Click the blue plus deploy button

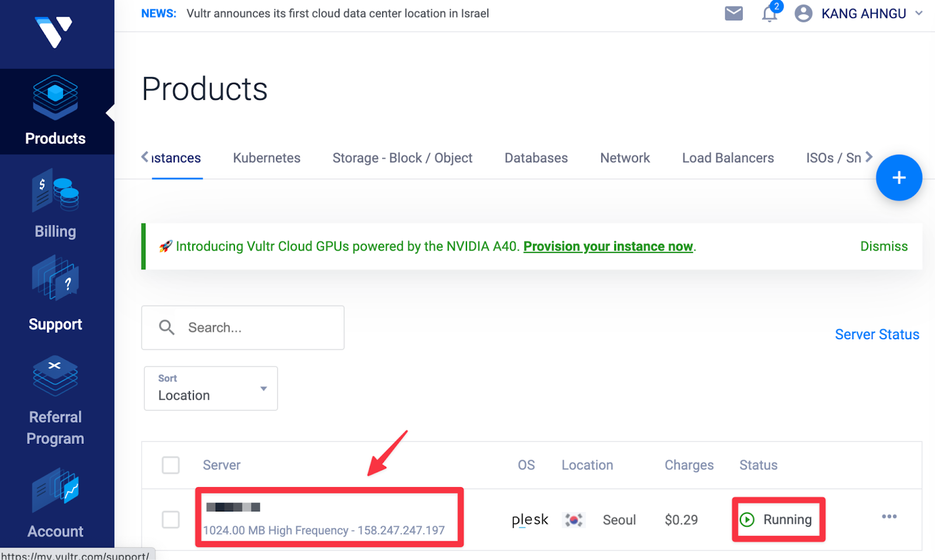point(899,178)
